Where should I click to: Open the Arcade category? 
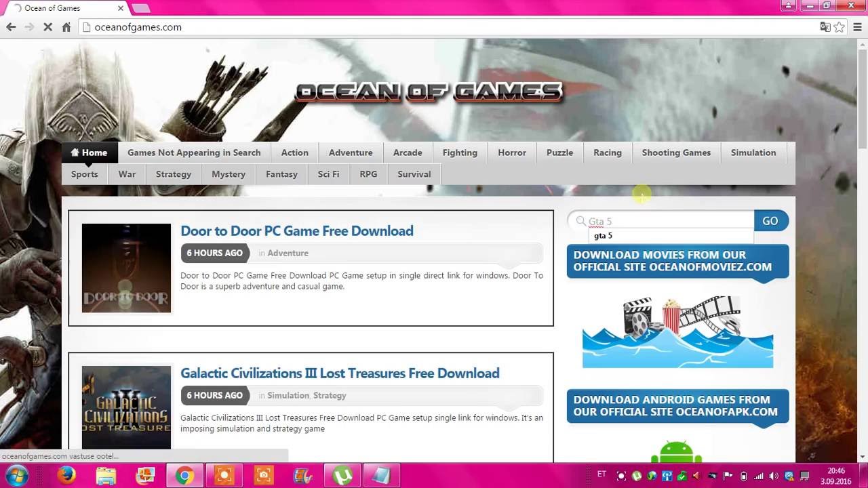point(408,152)
